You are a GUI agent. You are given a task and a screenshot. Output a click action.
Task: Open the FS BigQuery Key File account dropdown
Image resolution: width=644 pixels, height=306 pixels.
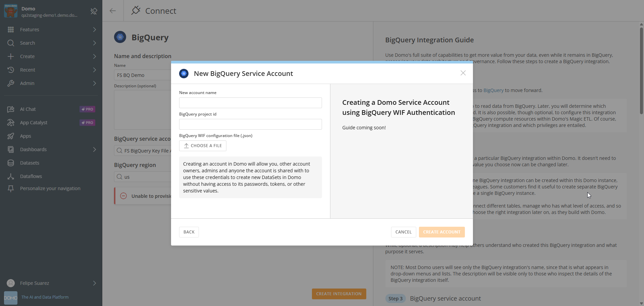pyautogui.click(x=143, y=150)
